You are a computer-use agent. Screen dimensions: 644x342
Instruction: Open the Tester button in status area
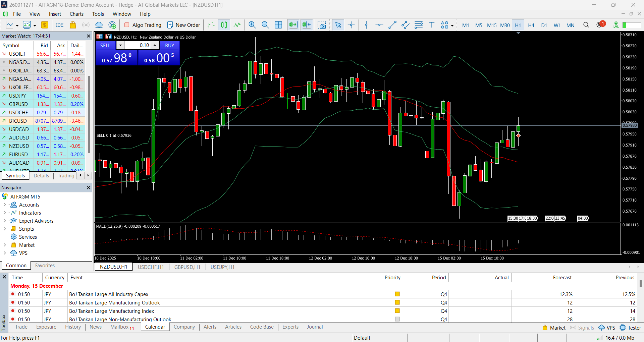click(x=631, y=328)
